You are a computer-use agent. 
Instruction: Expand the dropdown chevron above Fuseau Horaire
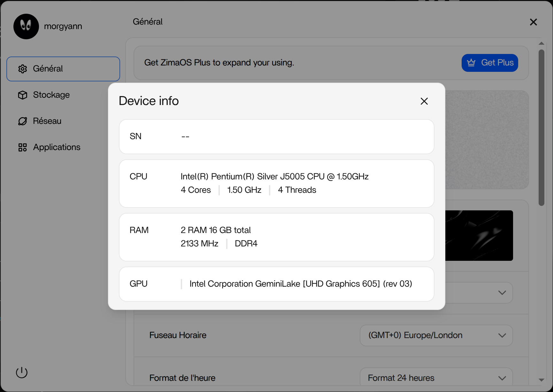502,293
